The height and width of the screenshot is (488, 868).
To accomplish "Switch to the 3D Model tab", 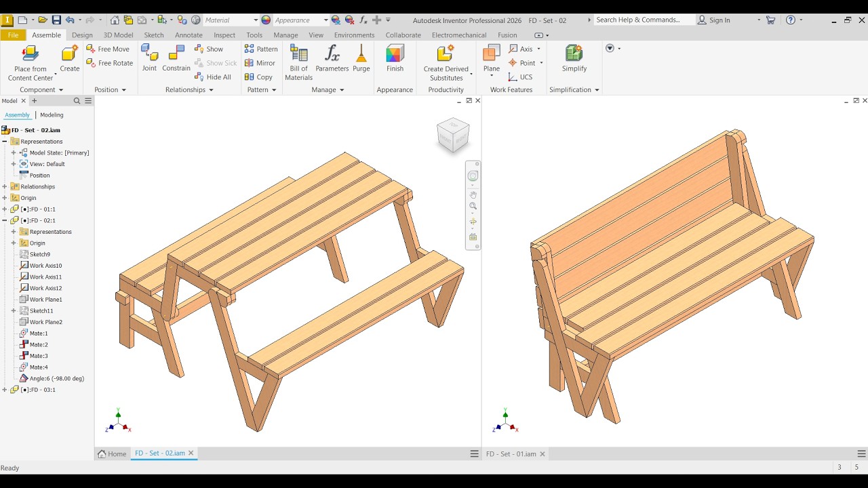I will (118, 35).
